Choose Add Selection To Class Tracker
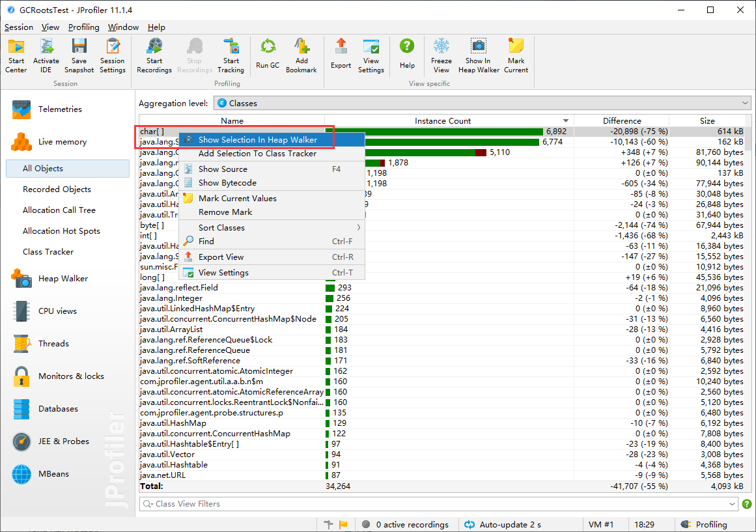756x532 pixels. pos(272,154)
